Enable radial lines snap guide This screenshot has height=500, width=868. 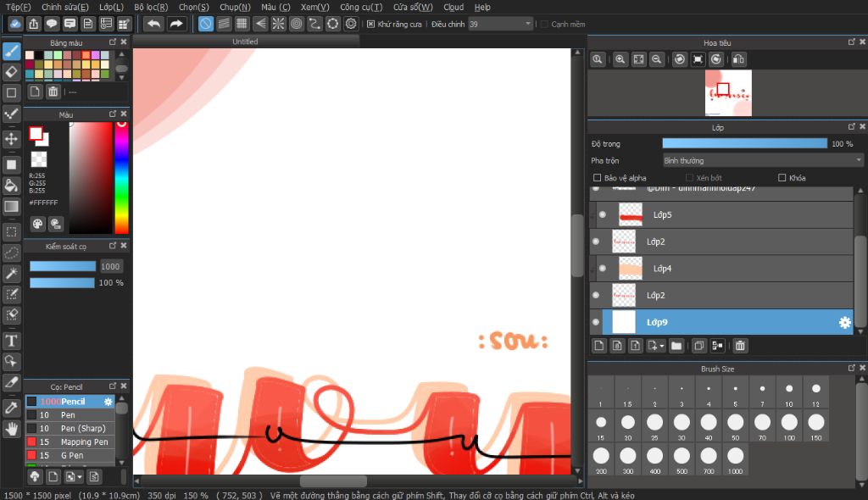coord(278,24)
